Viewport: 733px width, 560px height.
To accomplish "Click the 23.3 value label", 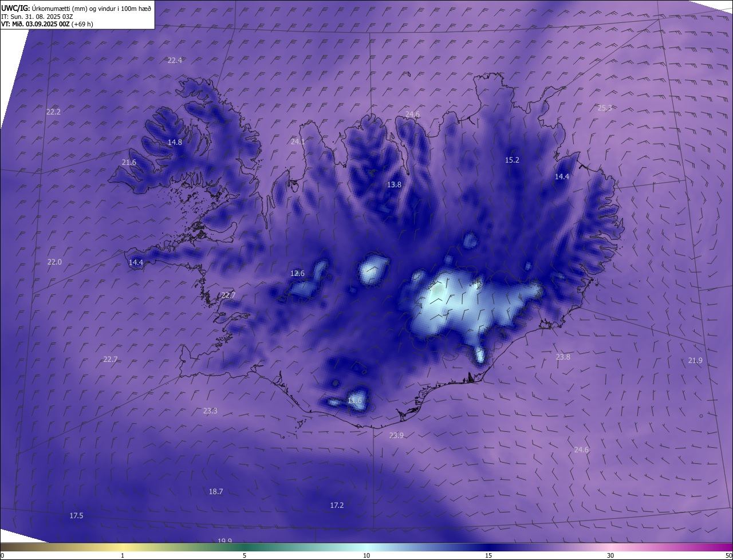I will click(210, 411).
